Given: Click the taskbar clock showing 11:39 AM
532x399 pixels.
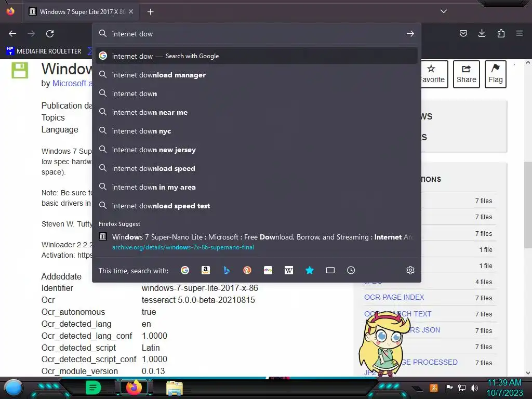Looking at the screenshot, I should [504, 383].
